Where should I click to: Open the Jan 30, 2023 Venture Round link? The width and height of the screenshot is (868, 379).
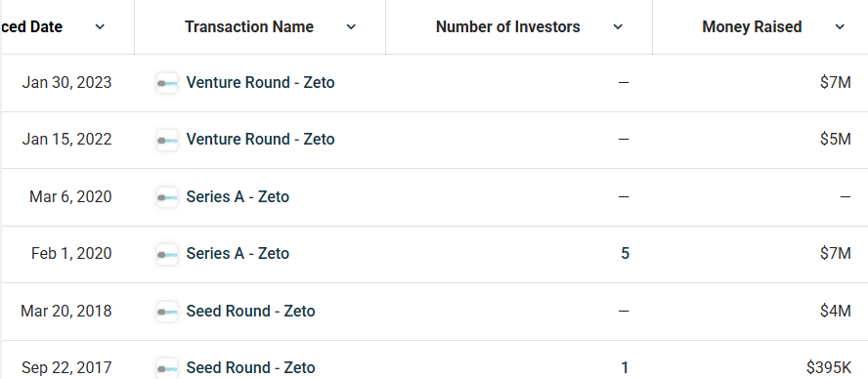coord(260,82)
